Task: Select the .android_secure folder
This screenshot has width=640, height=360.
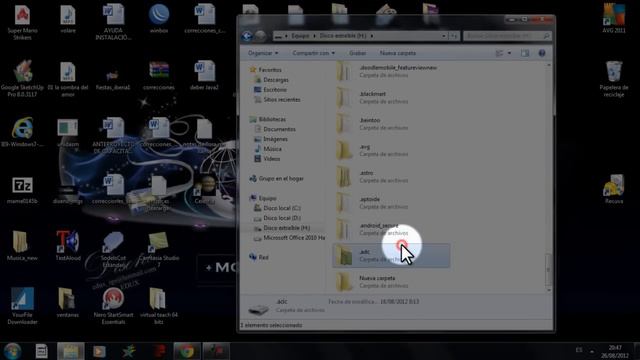Action: pos(391,229)
